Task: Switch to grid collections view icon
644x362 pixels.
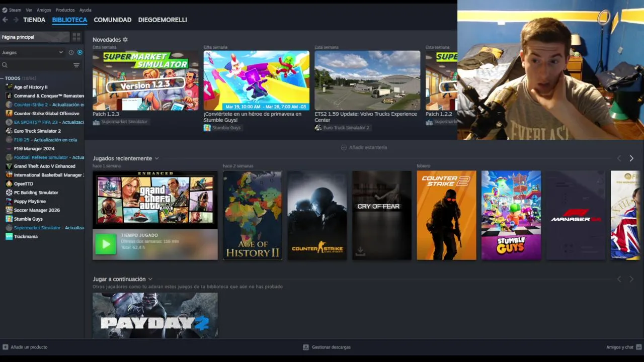Action: (x=76, y=37)
